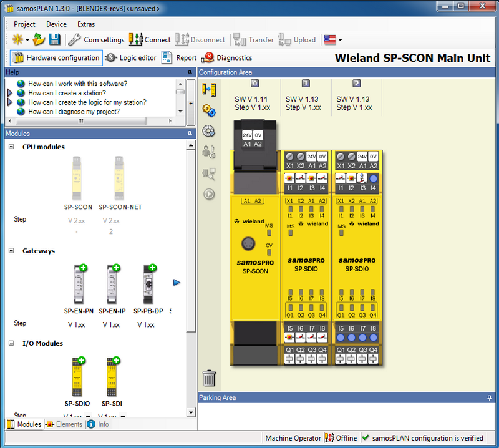Collapse the CPU modules group
This screenshot has height=448, width=499.
[x=11, y=147]
